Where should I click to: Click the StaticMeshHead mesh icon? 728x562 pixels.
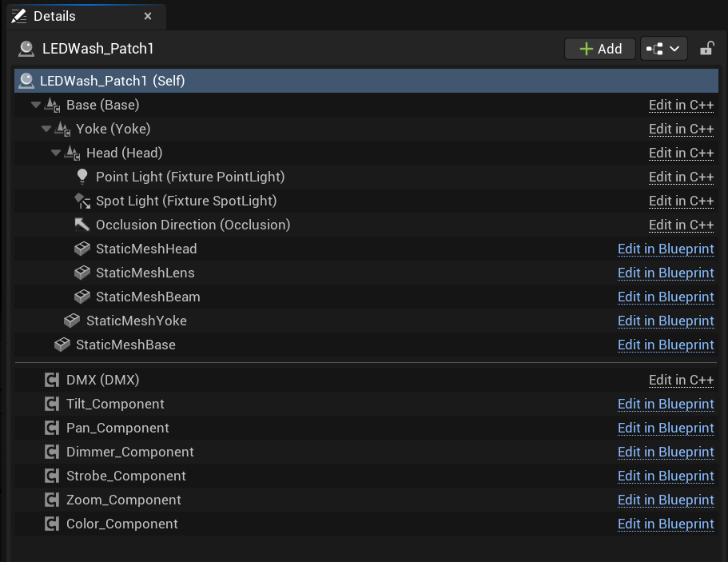pyautogui.click(x=82, y=249)
